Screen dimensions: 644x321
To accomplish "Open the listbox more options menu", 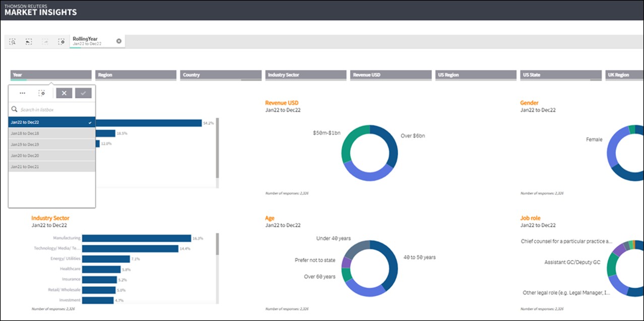I will pos(22,93).
